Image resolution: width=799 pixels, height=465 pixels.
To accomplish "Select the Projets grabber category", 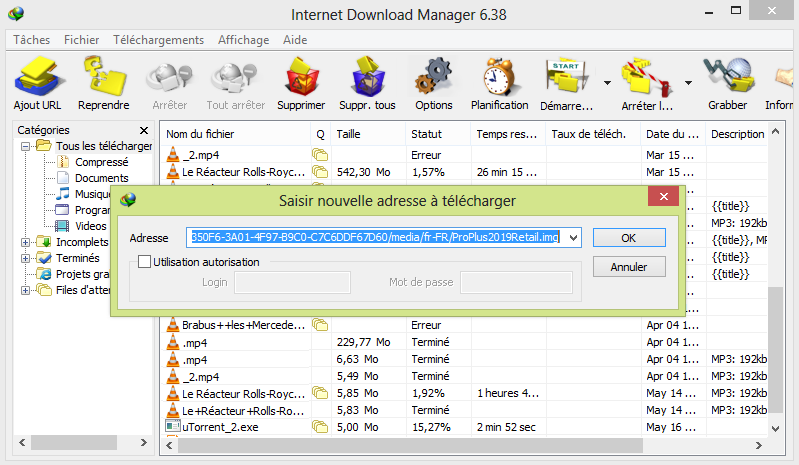I will (83, 274).
